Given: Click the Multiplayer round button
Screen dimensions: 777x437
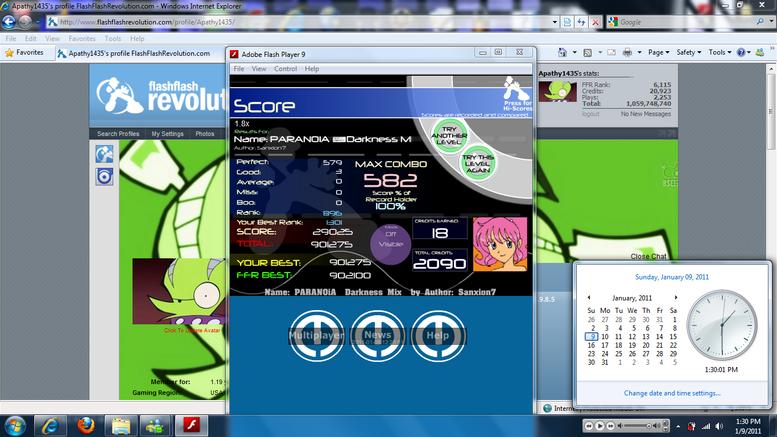Looking at the screenshot, I should pyautogui.click(x=316, y=335).
